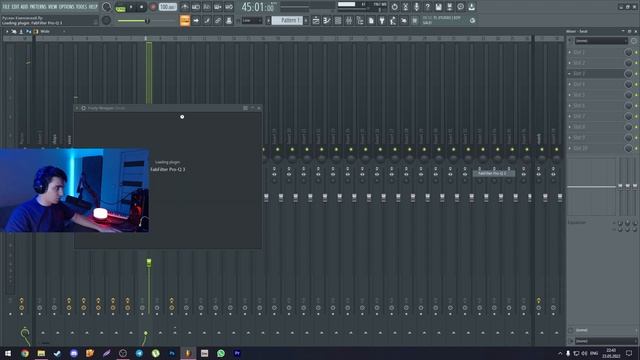Open the VIEW menu
Screen dimensions: 640x360
[53, 7]
